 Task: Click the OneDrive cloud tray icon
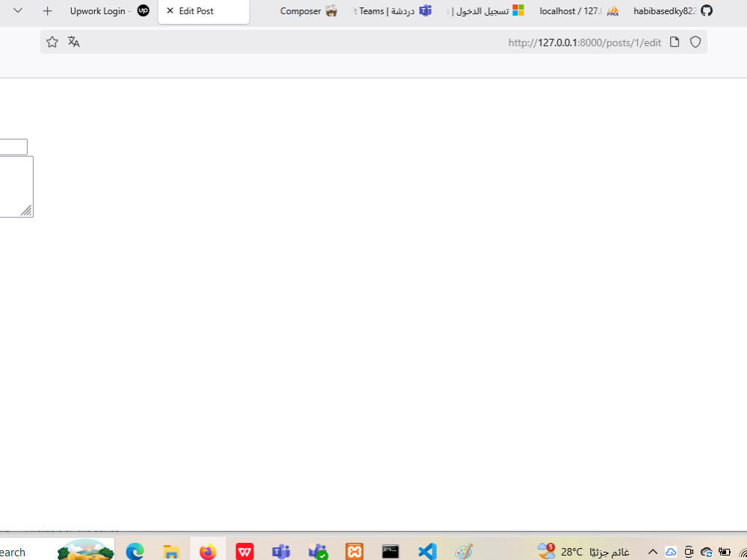[671, 552]
